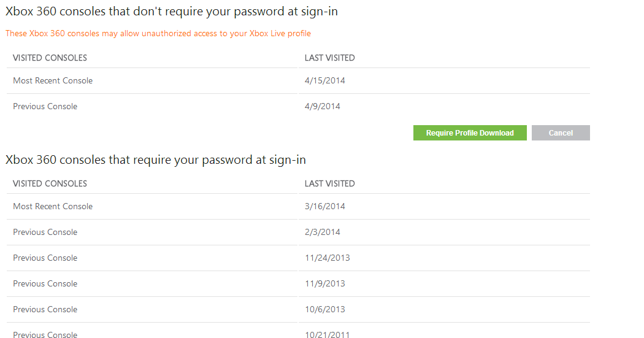Viewport: 644px width, 338px height.
Task: Select the Most Recent Console row dated 4/15/2014
Action: (53, 81)
